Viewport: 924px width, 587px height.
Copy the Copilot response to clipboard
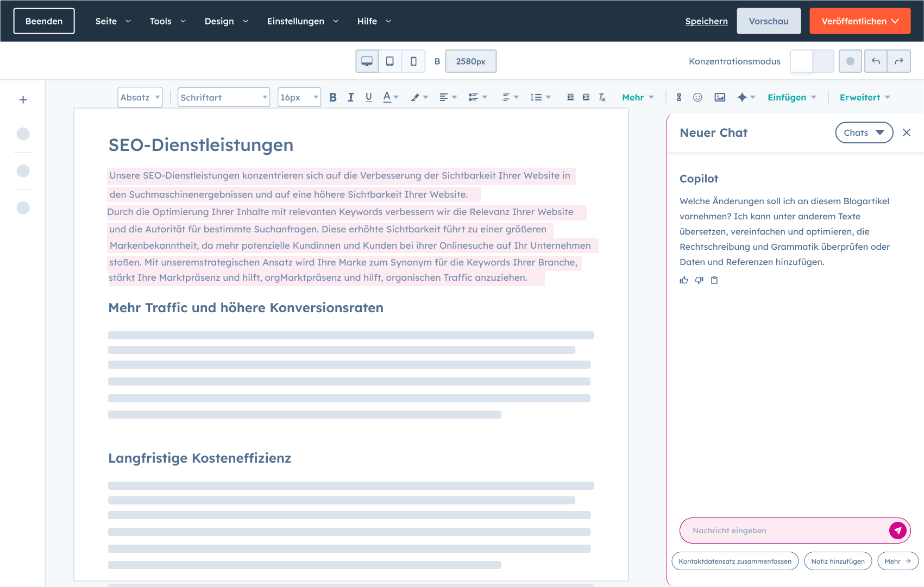714,280
